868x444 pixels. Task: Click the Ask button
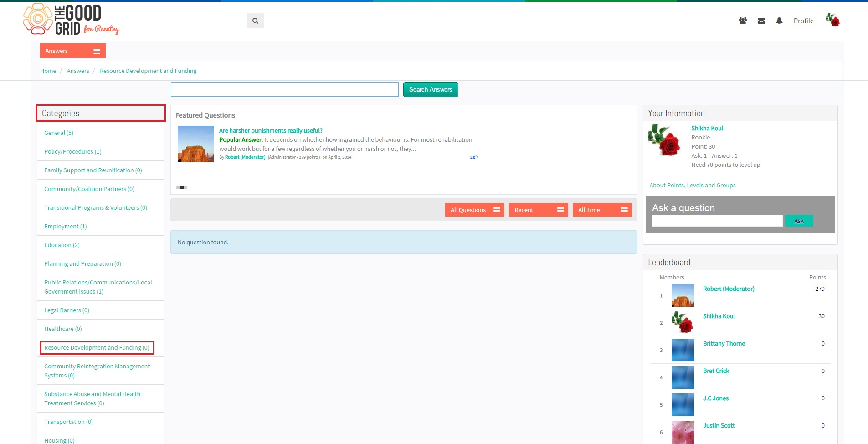point(799,221)
